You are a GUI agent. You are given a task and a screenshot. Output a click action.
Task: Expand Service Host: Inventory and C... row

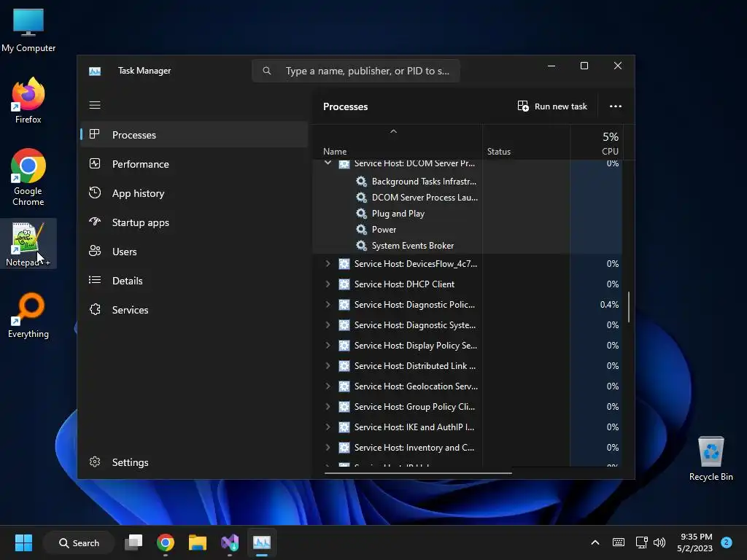[328, 448]
